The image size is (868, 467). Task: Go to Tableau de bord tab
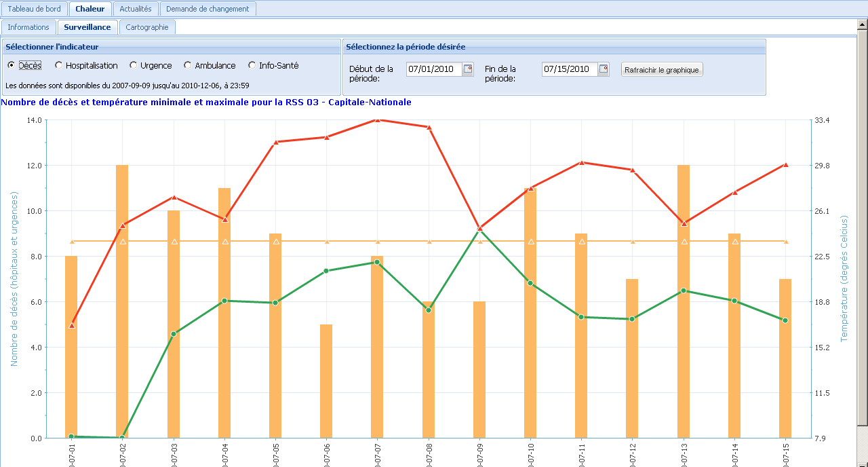34,9
